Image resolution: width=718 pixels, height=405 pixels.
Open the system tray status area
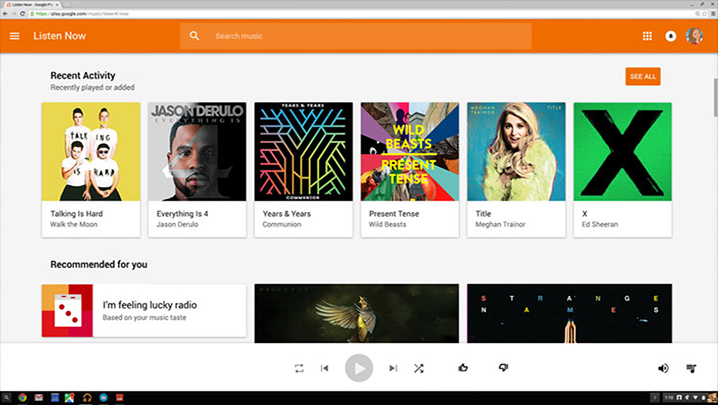(x=690, y=398)
